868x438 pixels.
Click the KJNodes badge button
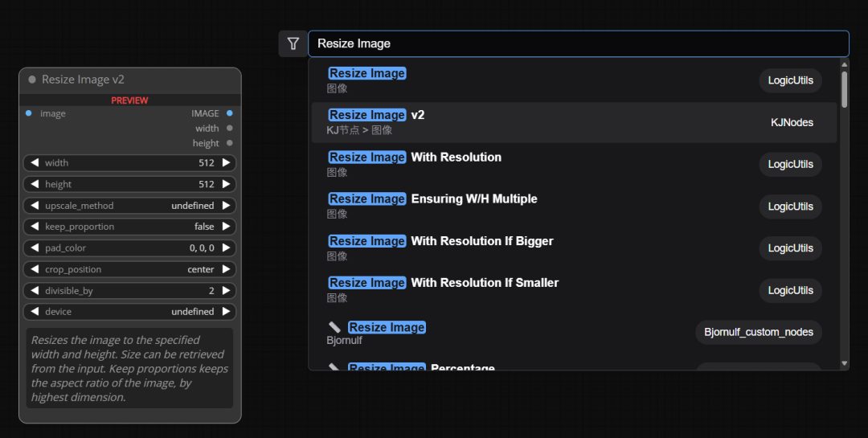click(792, 122)
